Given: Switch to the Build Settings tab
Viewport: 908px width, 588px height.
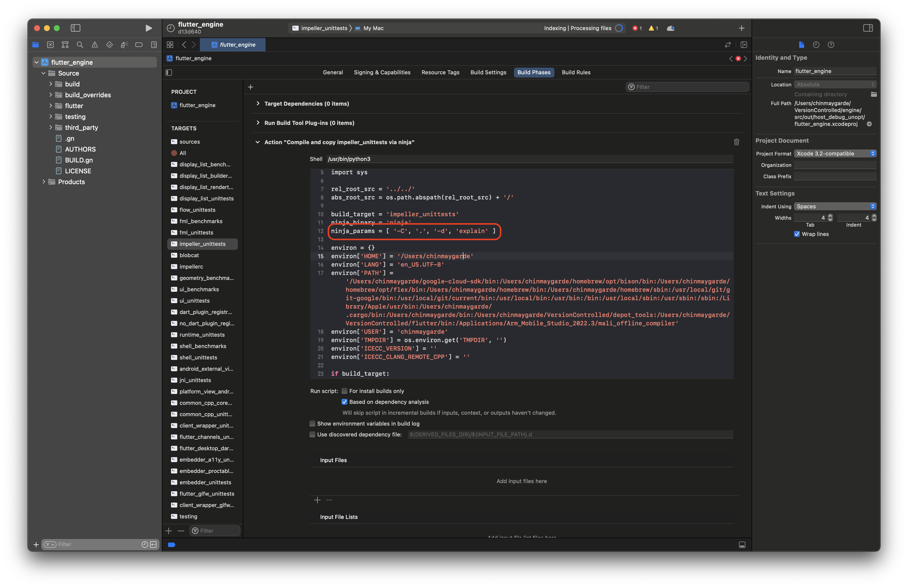Looking at the screenshot, I should [x=488, y=72].
